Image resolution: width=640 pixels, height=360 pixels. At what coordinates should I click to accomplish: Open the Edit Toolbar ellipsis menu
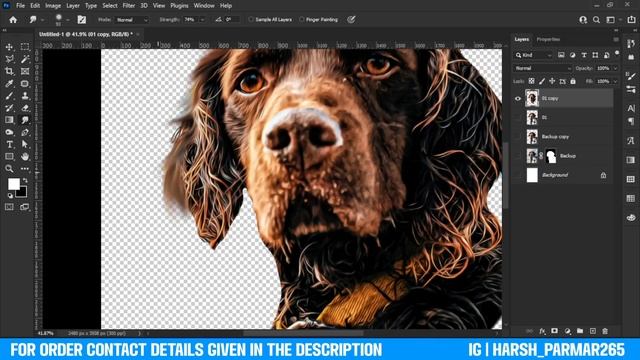tap(25, 169)
